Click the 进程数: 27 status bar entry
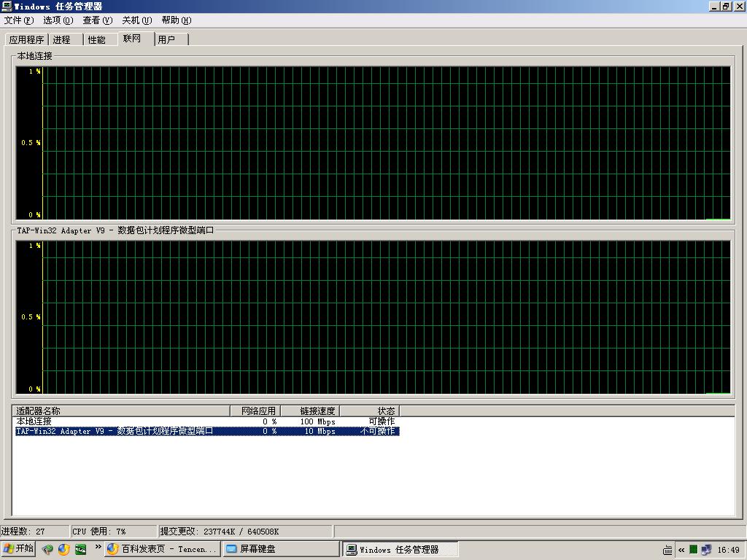 35,532
